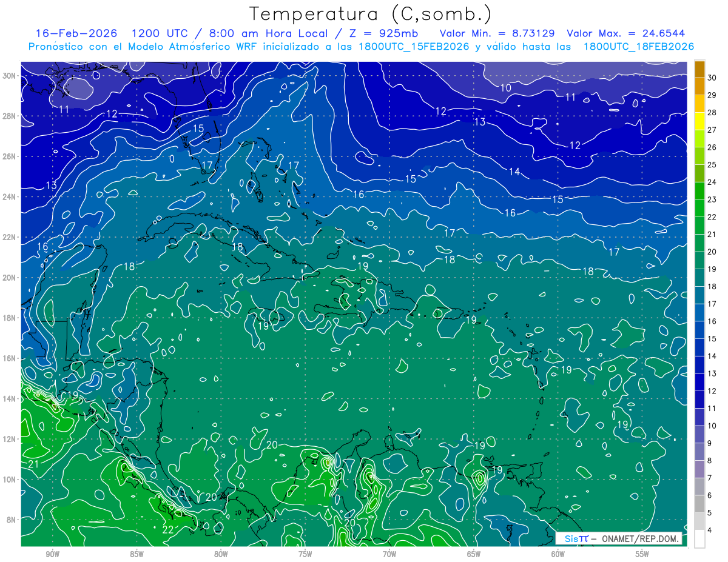Click the "14N" latitude label
This screenshot has height=562, width=728.
tap(9, 399)
